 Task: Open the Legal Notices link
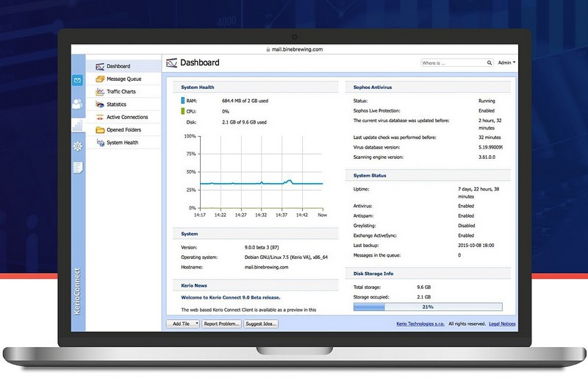502,324
